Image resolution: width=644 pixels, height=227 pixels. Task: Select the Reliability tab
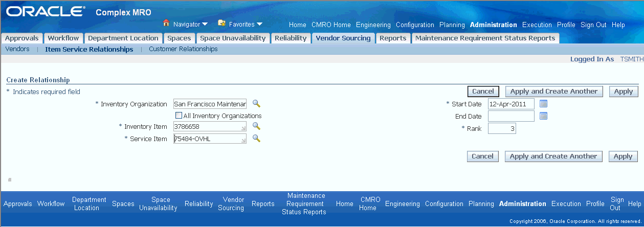(291, 38)
